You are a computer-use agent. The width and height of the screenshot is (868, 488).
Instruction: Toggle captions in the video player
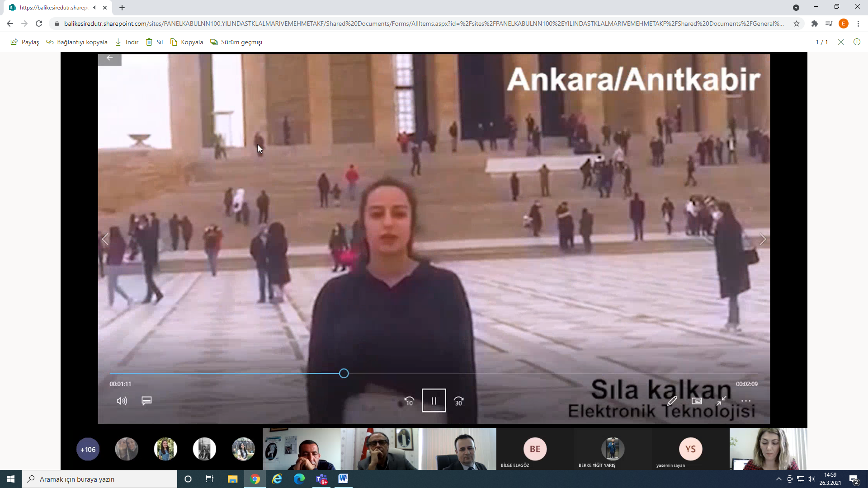pos(146,401)
